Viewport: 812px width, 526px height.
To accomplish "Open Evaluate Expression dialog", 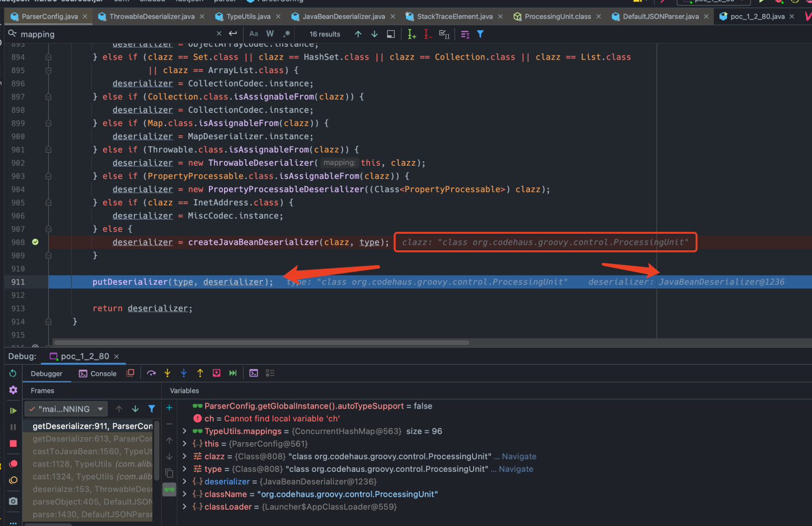I will (x=253, y=373).
